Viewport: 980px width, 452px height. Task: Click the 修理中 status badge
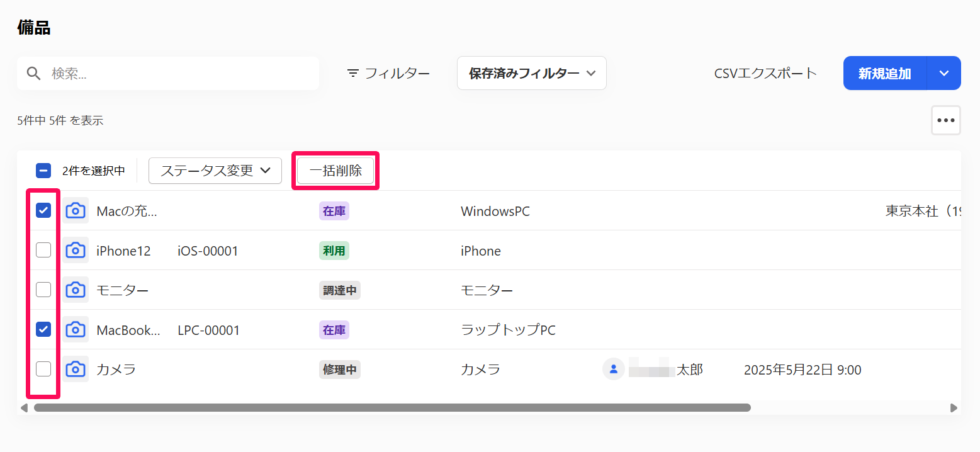(x=340, y=370)
